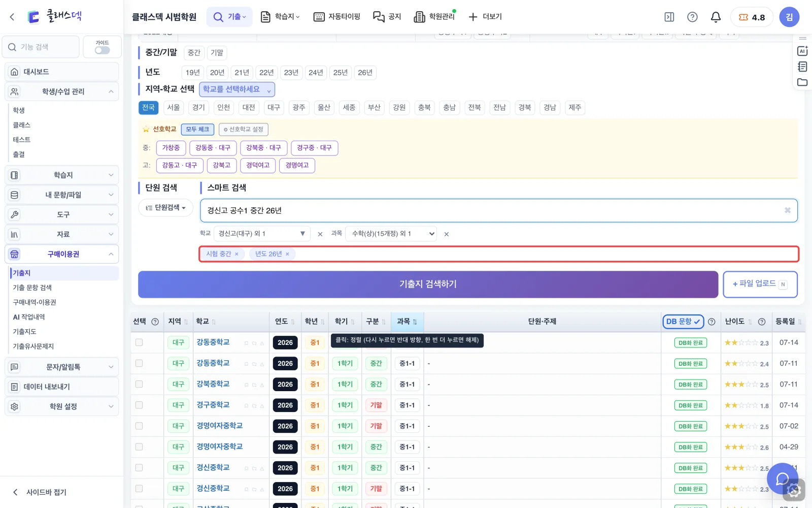Click the help question mark icon in header
The height and width of the screenshot is (508, 812).
[692, 17]
